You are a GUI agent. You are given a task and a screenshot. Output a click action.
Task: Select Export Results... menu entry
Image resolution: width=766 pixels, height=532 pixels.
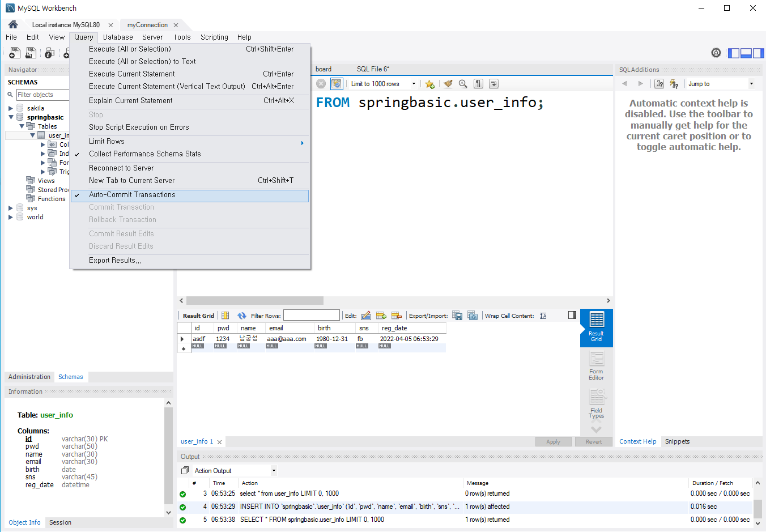(x=190, y=261)
